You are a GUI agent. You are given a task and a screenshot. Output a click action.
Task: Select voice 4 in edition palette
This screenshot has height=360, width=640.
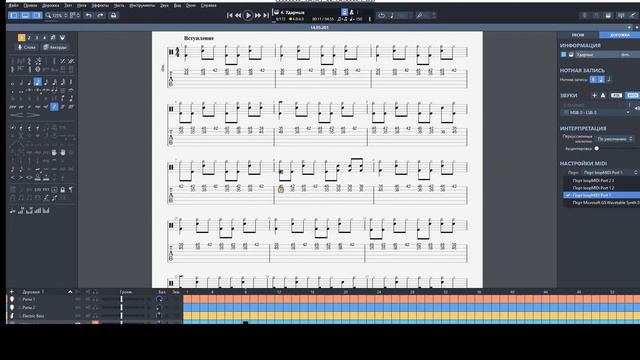coord(44,38)
